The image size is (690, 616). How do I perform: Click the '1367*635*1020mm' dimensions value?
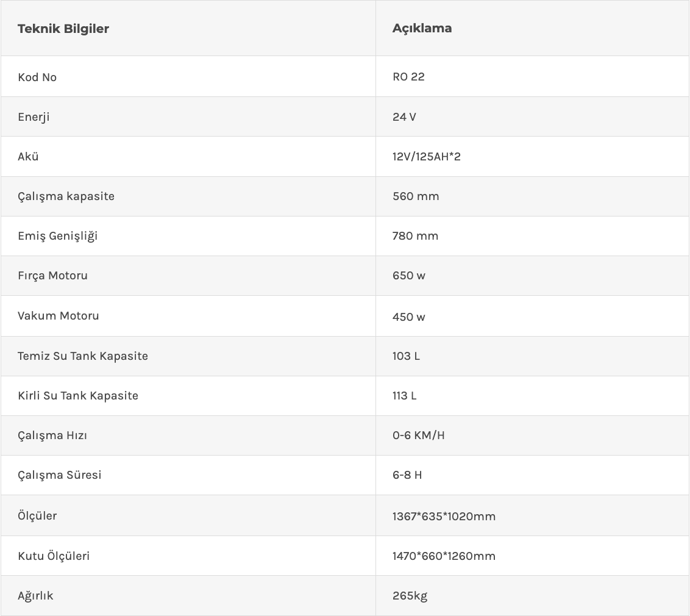[x=444, y=517]
